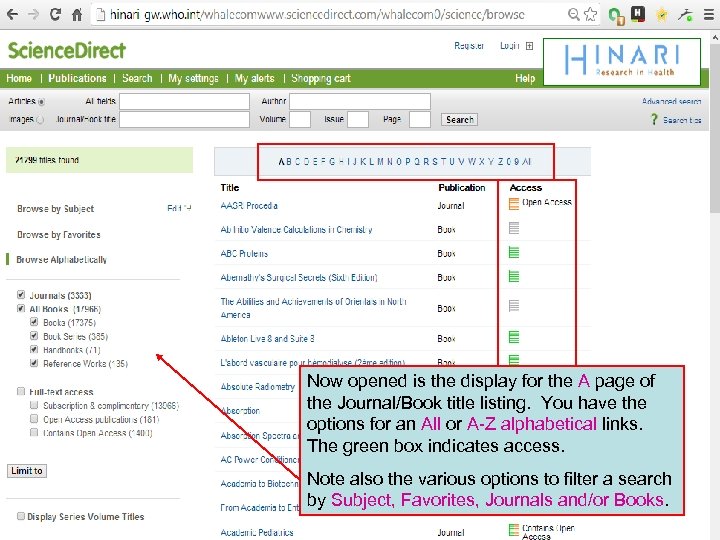Check Open Access publications checkbox
Viewport: 720px width, 540px height.
click(x=34, y=419)
